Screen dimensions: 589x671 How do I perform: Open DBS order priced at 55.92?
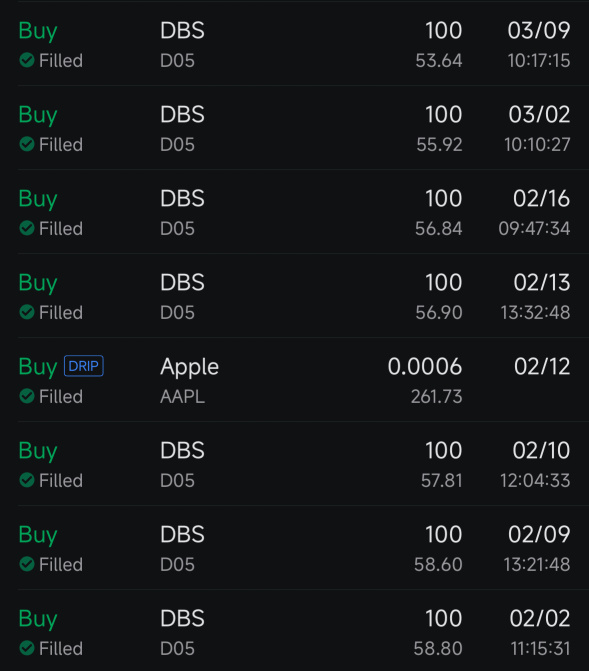point(294,128)
